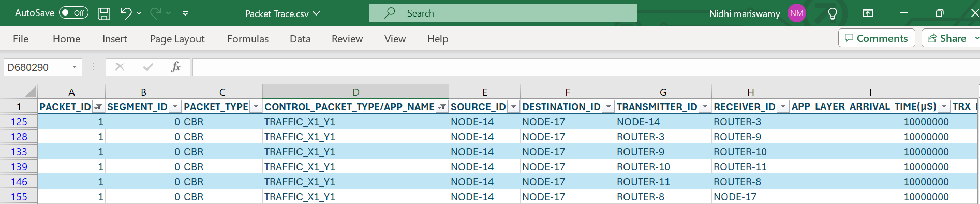Select column G header

click(x=663, y=92)
